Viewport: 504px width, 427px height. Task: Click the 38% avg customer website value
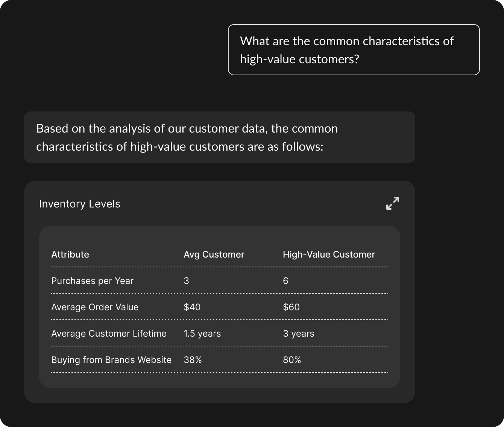(x=193, y=360)
